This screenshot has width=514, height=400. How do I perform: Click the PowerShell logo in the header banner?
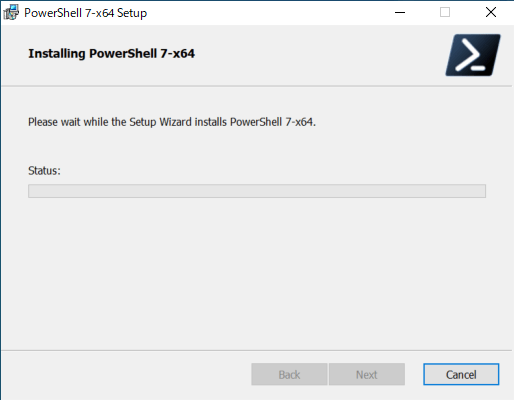(x=473, y=55)
